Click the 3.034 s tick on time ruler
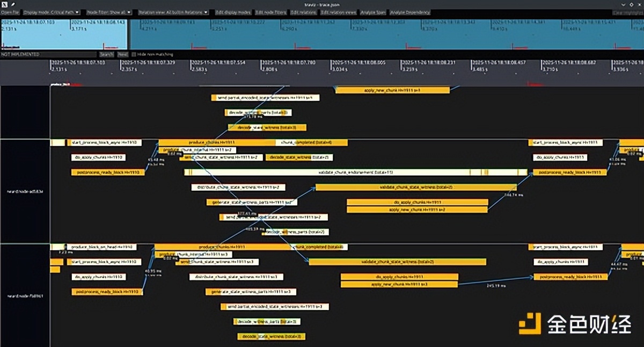Screen dimensions: 644x347 [340, 69]
